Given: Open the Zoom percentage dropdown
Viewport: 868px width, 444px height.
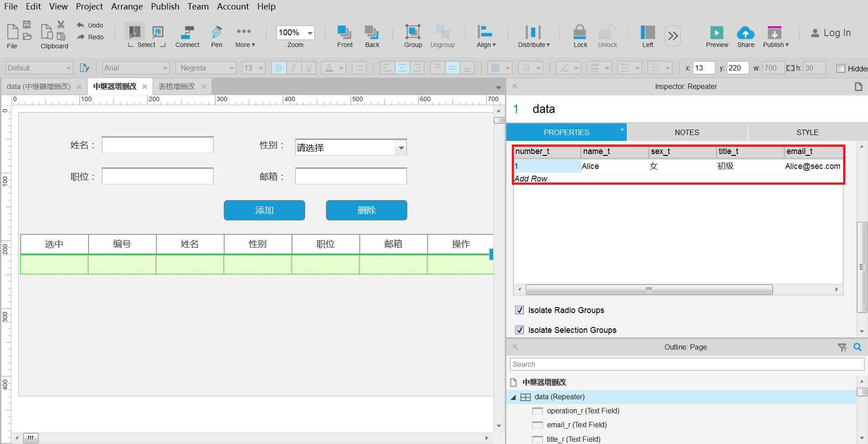Looking at the screenshot, I should tap(310, 33).
